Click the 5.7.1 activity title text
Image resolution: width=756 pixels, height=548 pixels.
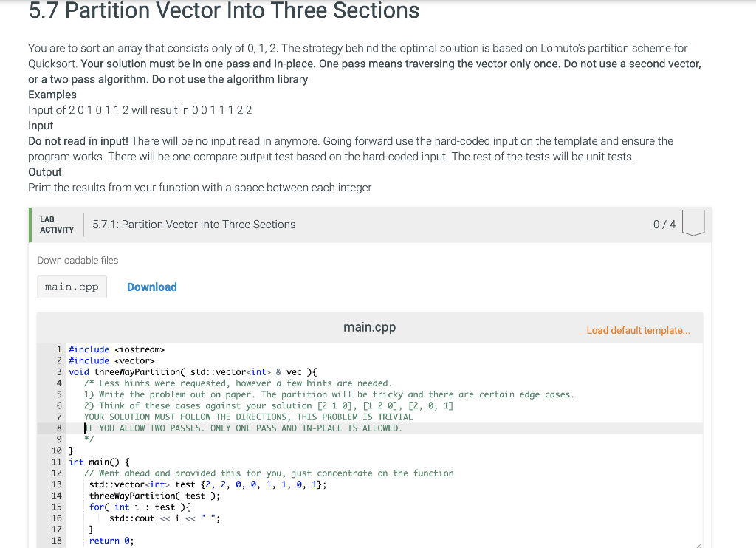point(194,224)
